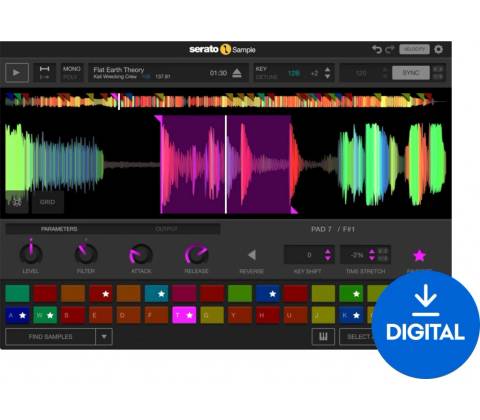Click the track time 01:30
Viewport: 480px width, 420px height.
click(218, 73)
